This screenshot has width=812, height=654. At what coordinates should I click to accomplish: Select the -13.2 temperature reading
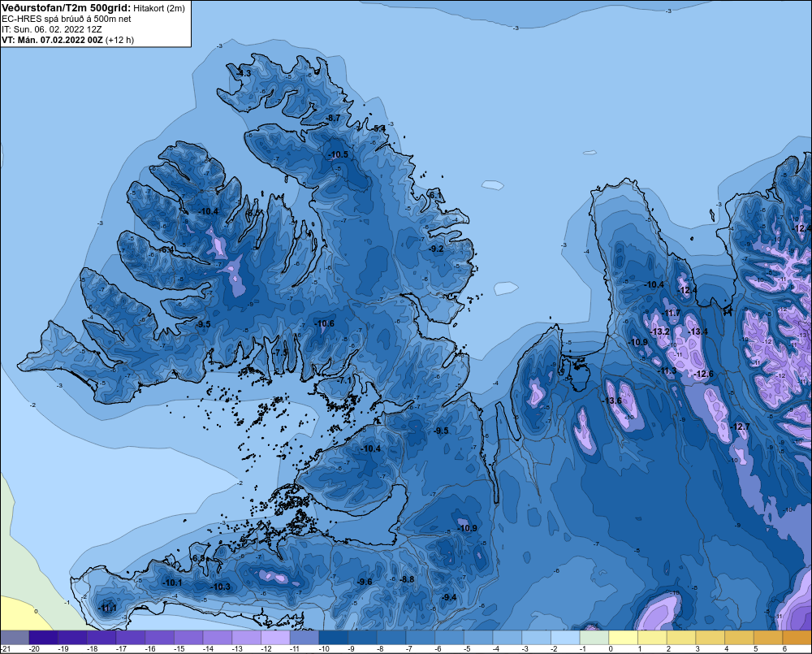coord(659,331)
